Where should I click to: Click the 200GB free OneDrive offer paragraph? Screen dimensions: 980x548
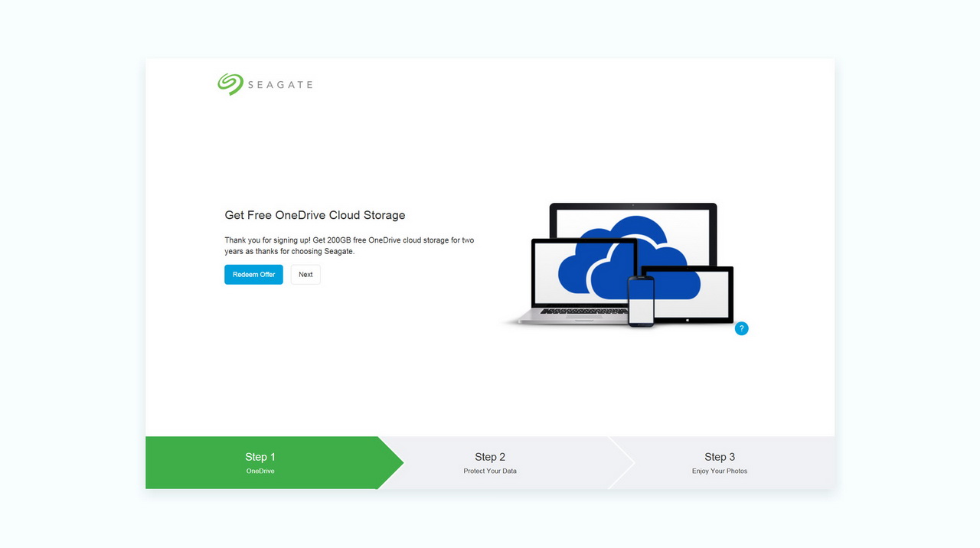(x=349, y=246)
